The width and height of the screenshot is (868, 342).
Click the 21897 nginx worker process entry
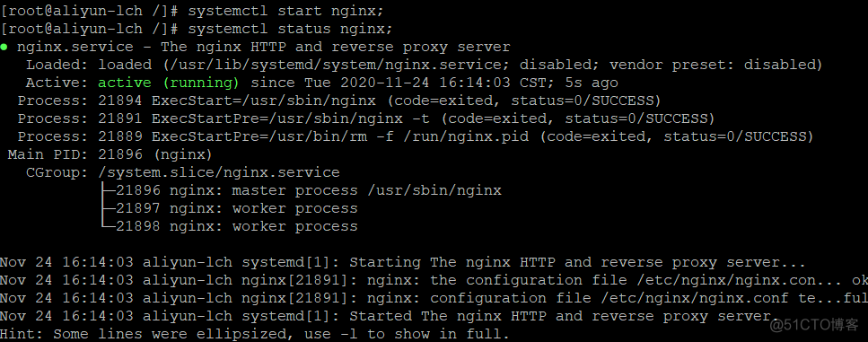pos(237,208)
